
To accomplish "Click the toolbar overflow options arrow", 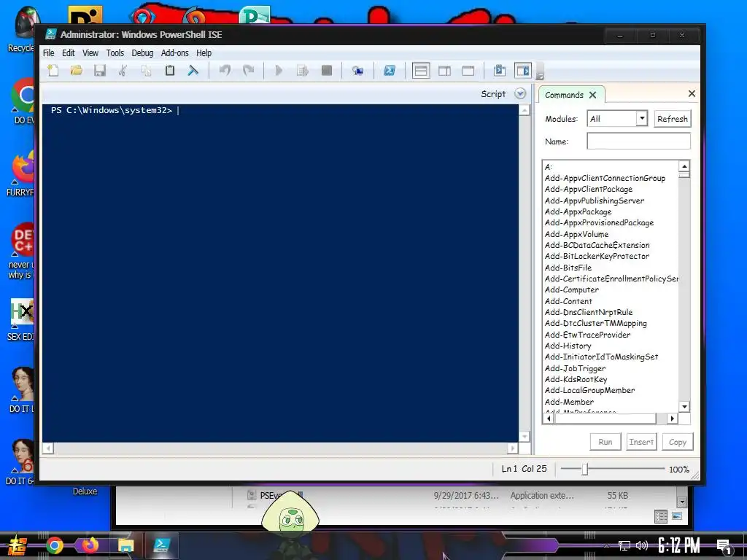I will [x=540, y=76].
